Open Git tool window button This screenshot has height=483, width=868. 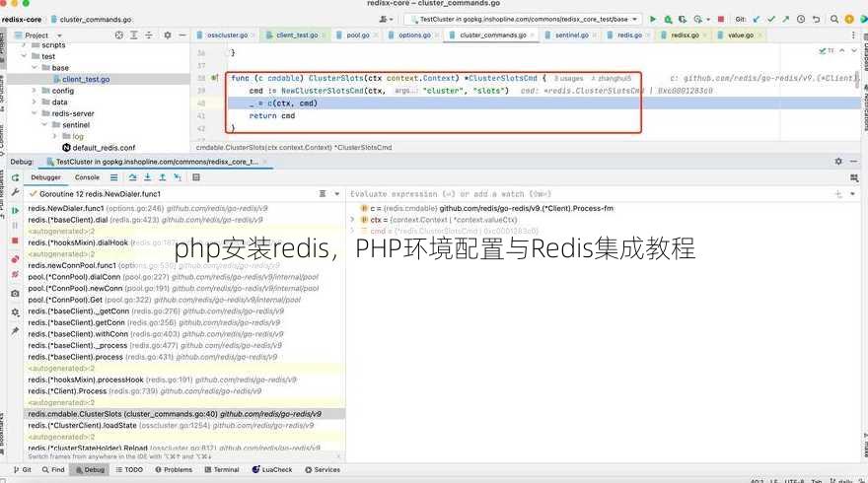(x=23, y=470)
